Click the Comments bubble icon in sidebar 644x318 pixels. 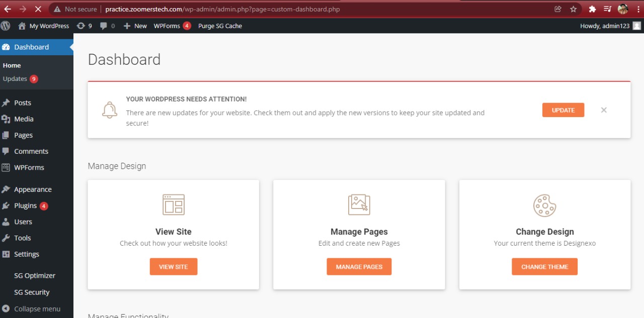click(x=6, y=151)
